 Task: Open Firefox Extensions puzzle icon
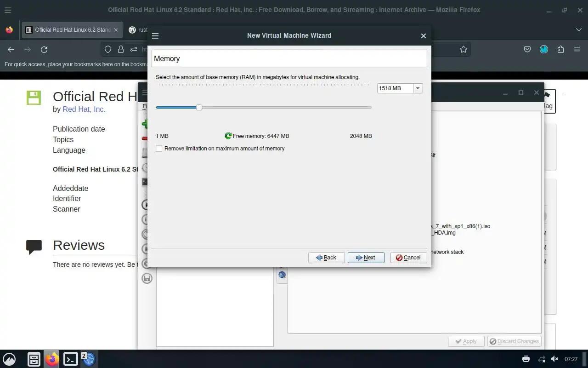(x=560, y=49)
